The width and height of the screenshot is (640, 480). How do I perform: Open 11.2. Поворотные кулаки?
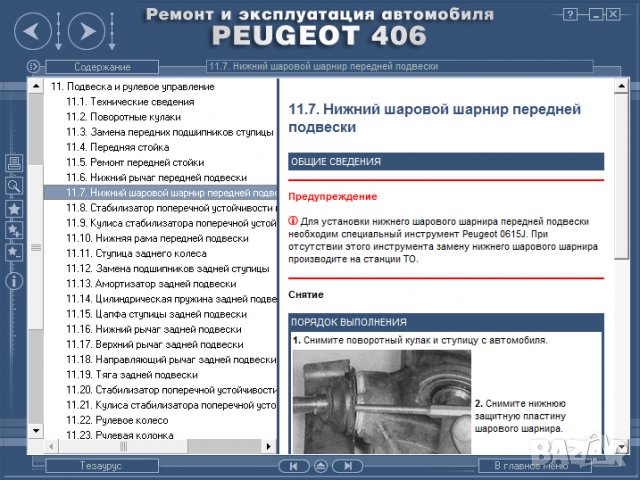point(124,117)
